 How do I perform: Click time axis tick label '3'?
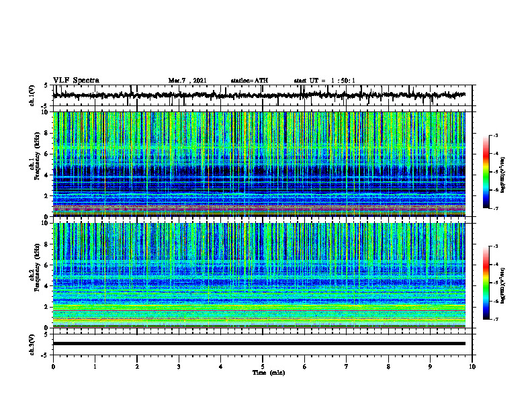pos(179,367)
